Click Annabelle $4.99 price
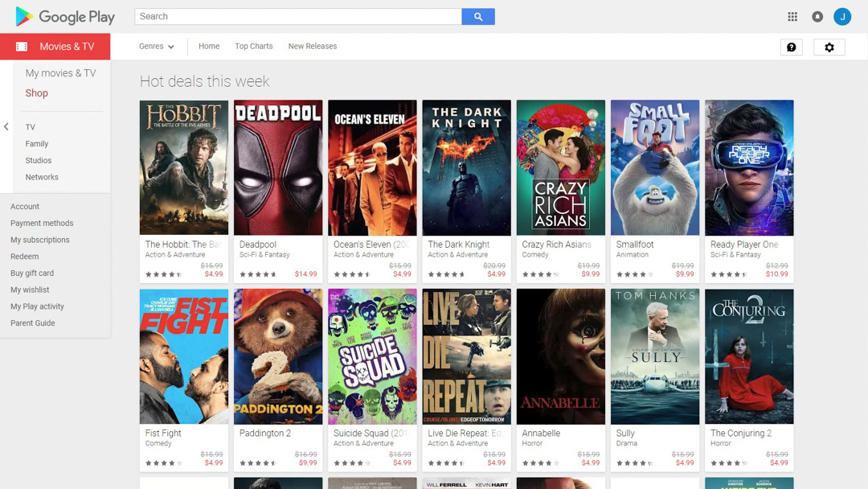The height and width of the screenshot is (489, 868). tap(591, 463)
